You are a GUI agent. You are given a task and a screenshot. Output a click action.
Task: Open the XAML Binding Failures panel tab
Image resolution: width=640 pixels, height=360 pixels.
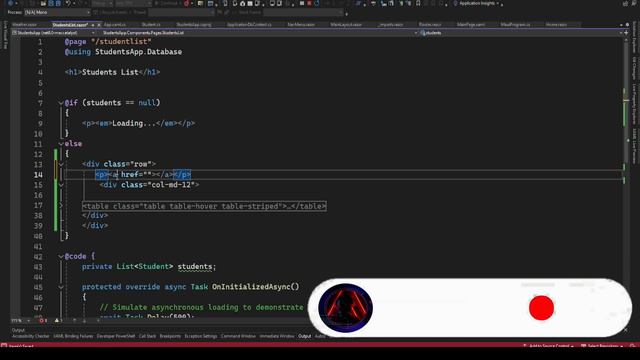(x=73, y=336)
